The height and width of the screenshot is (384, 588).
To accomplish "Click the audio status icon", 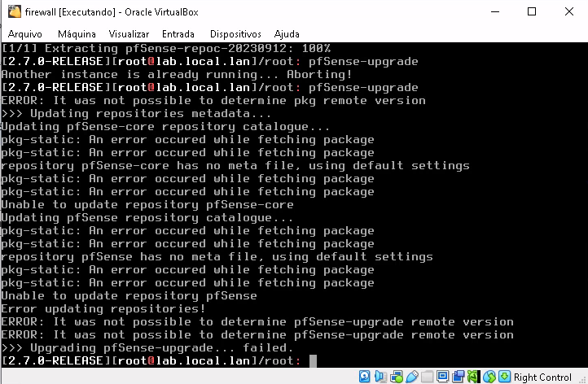I will (x=380, y=377).
